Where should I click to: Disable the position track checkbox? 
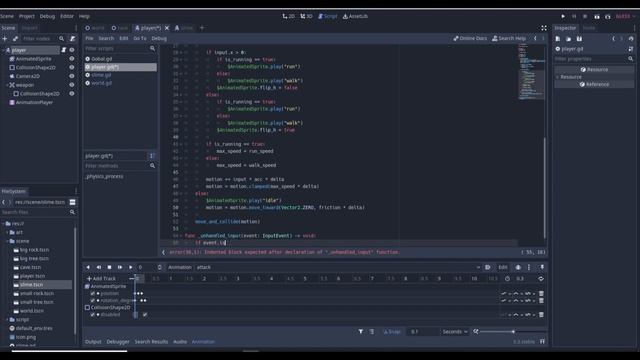(93, 293)
